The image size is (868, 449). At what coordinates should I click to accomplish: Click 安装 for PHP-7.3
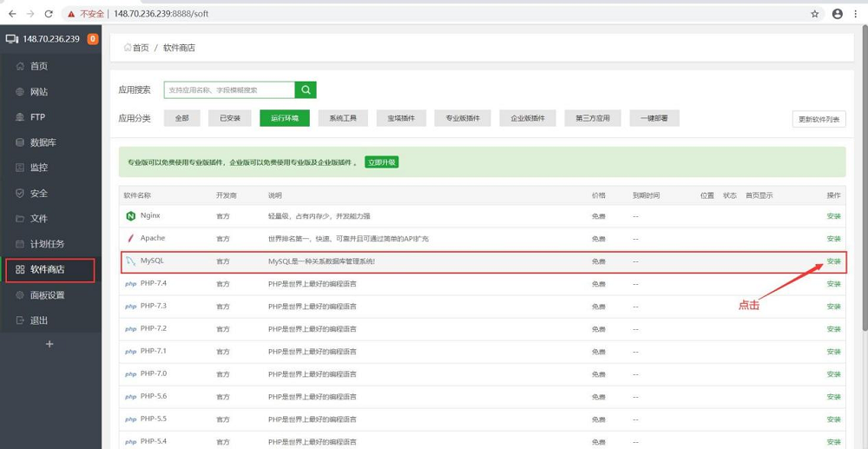[x=833, y=307]
